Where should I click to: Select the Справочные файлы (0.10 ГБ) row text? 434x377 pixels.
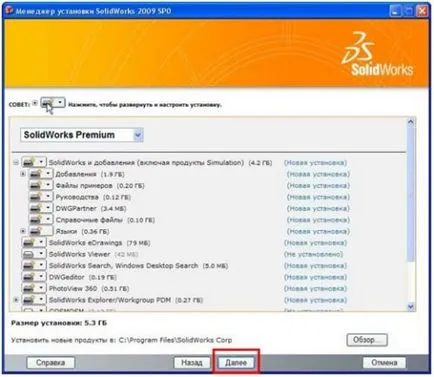(105, 220)
